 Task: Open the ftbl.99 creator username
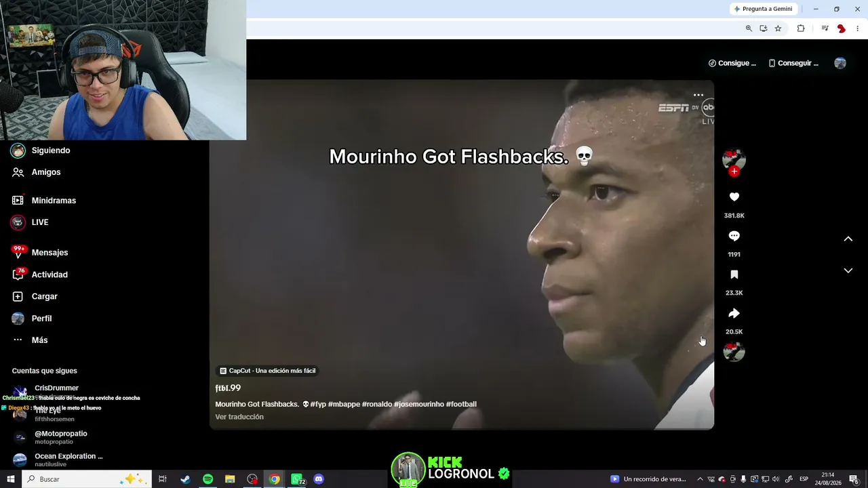[228, 388]
